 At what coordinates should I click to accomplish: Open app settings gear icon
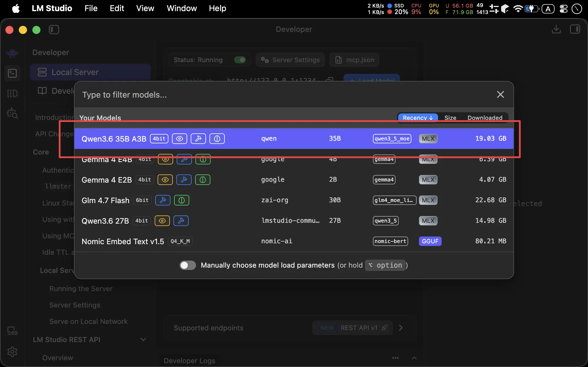12,351
